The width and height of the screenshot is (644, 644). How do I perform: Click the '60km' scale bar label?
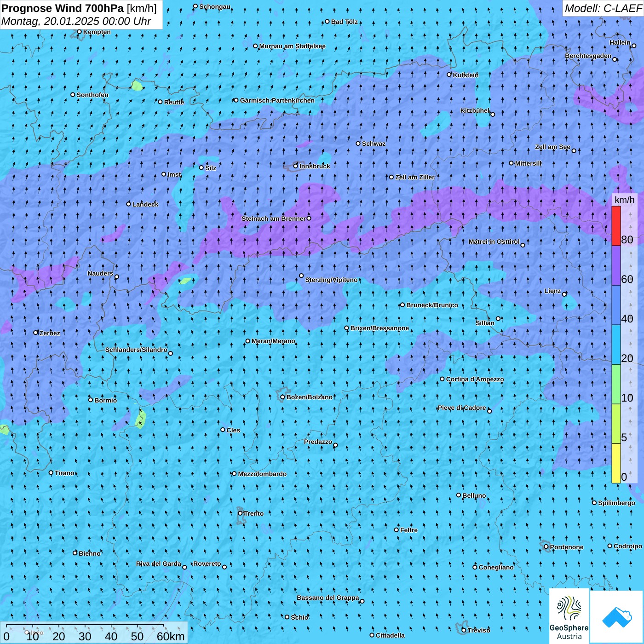(171, 636)
